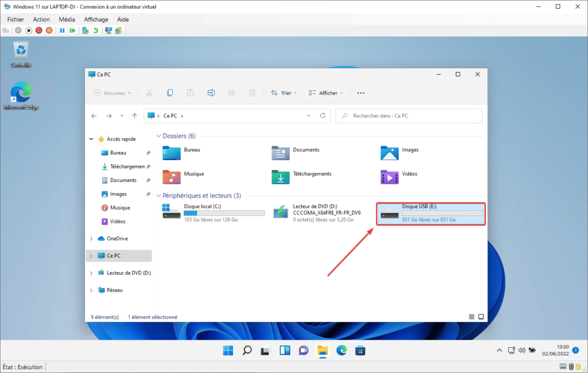Select Documents in Accès rapide sidebar
The height and width of the screenshot is (373, 588).
click(x=123, y=180)
